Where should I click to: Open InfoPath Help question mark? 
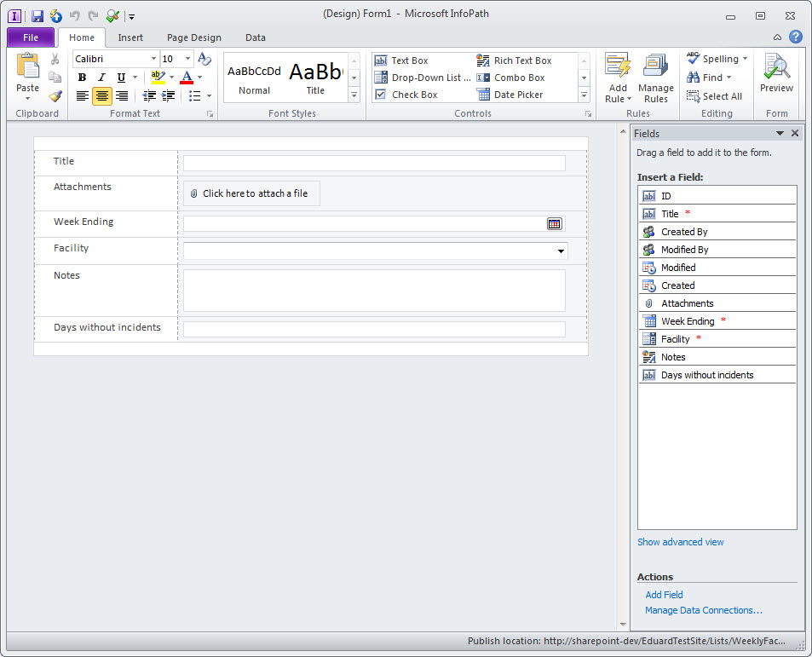[796, 37]
